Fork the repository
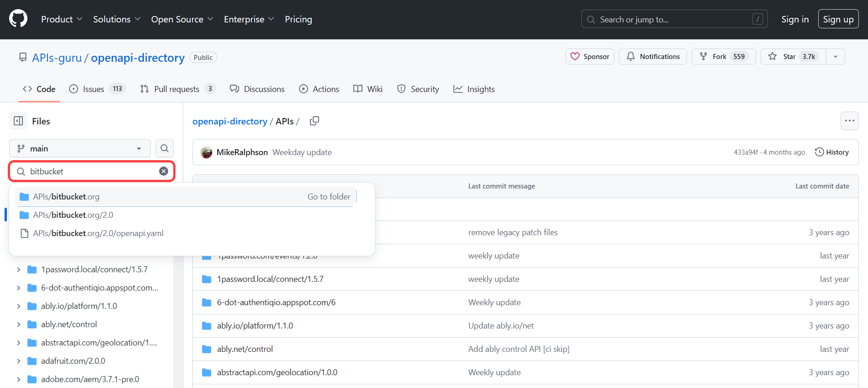868x388 pixels. pos(724,57)
